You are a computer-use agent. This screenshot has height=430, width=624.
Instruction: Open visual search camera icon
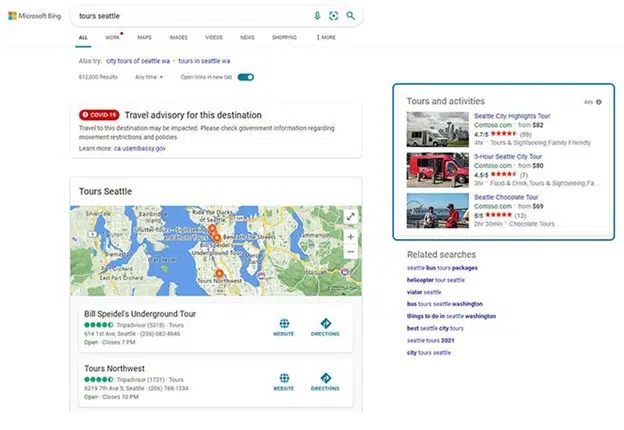coord(333,16)
